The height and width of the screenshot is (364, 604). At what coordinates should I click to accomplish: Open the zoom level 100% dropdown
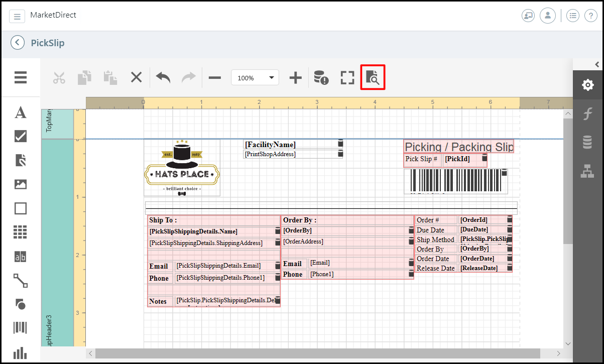[255, 78]
